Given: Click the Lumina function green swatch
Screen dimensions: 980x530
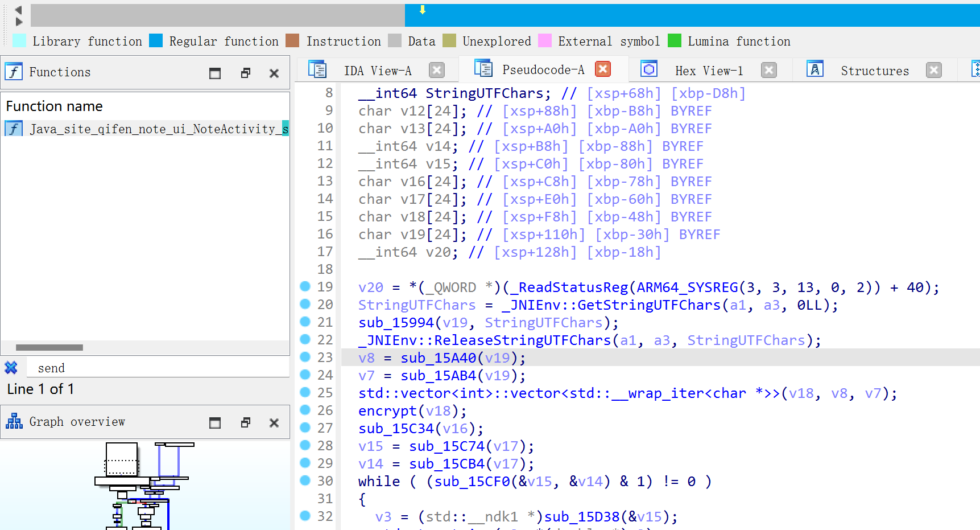Looking at the screenshot, I should pos(675,40).
